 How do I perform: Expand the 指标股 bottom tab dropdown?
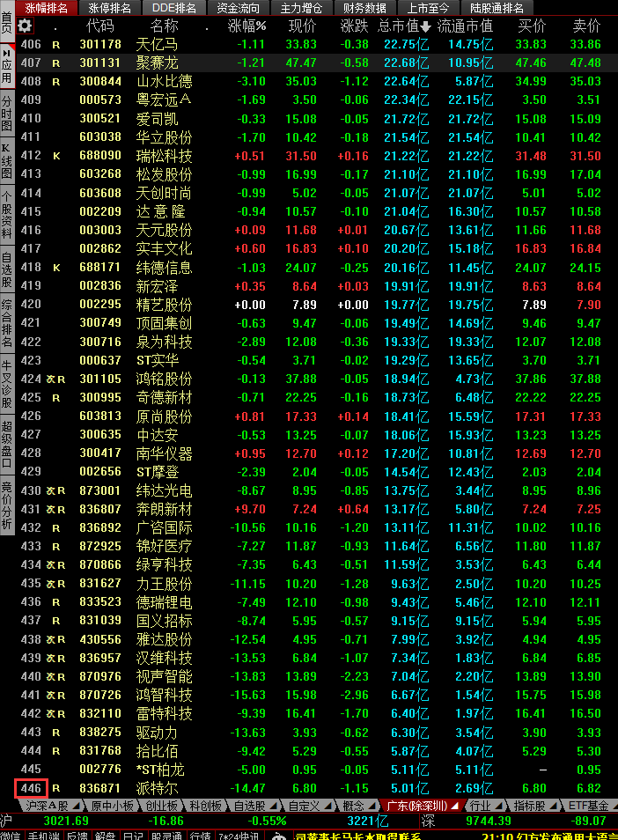coord(553,805)
